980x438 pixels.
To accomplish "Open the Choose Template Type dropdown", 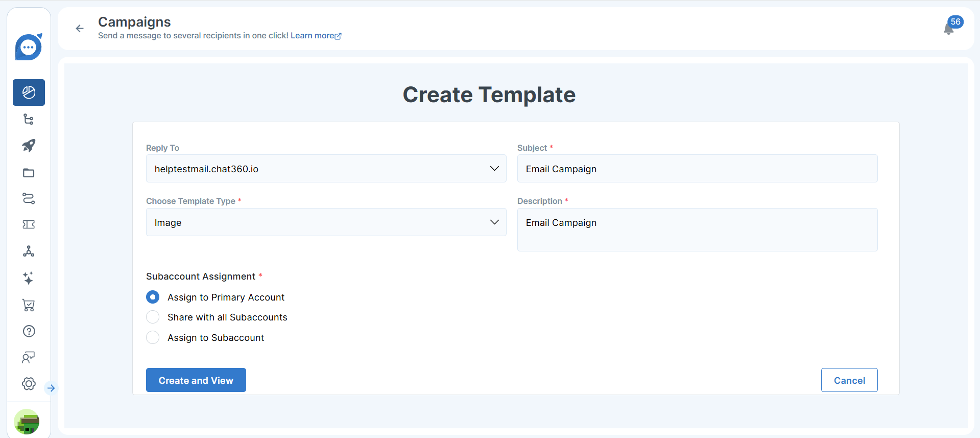I will coord(326,222).
